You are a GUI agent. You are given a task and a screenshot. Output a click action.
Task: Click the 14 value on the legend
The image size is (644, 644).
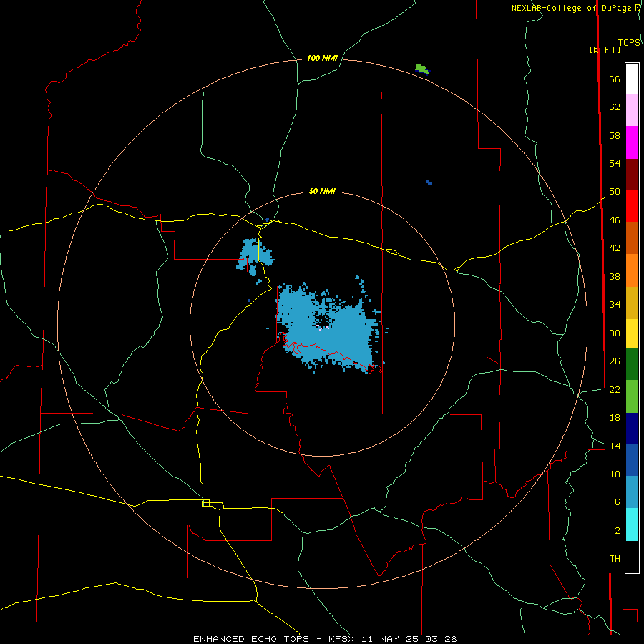tap(615, 446)
